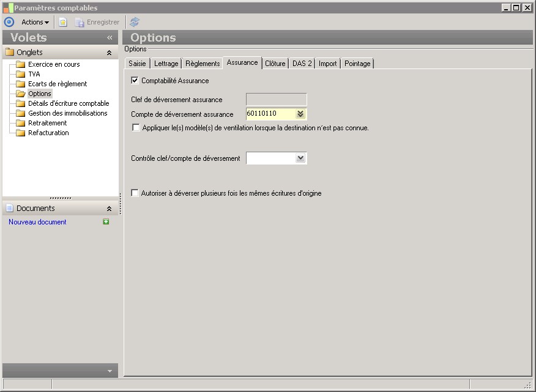
Task: Click the Documents header page icon
Action: tap(10, 208)
